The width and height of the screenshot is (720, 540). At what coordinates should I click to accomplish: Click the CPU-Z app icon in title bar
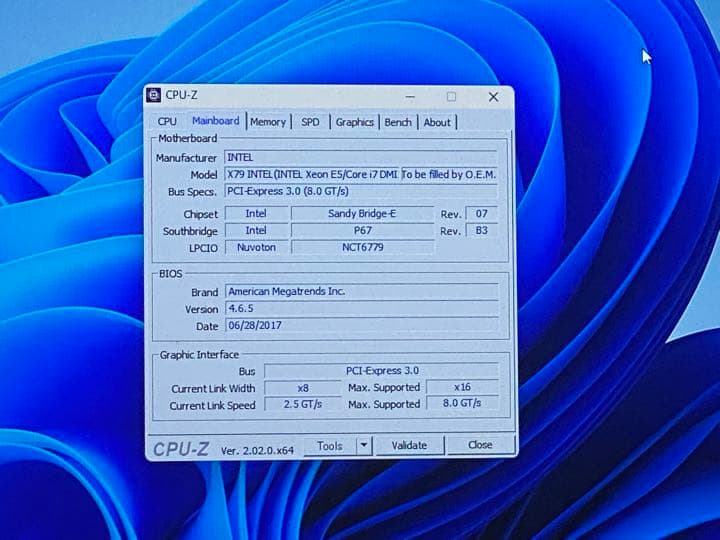pos(153,95)
